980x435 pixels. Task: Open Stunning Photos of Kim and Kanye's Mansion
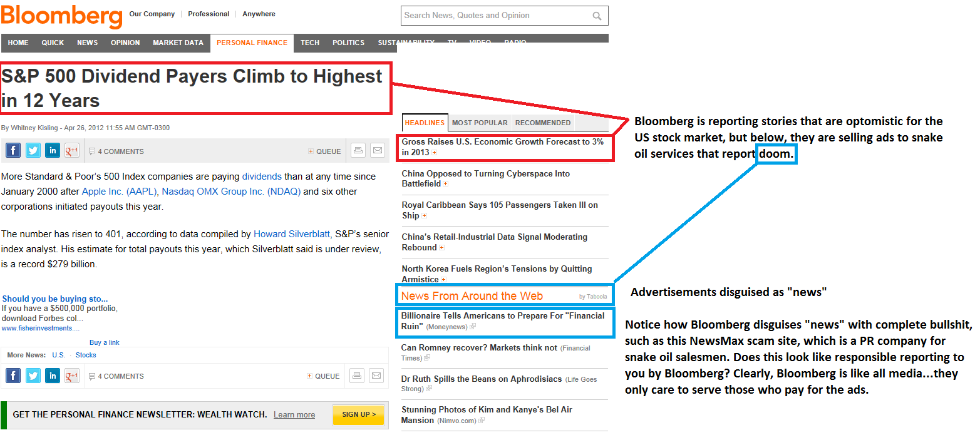[487, 415]
